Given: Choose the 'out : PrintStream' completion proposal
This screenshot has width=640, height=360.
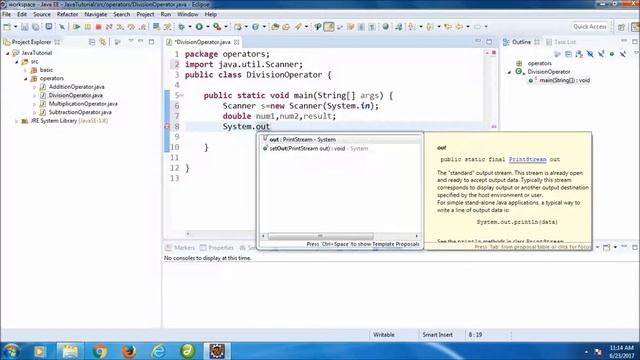Looking at the screenshot, I should click(x=340, y=140).
